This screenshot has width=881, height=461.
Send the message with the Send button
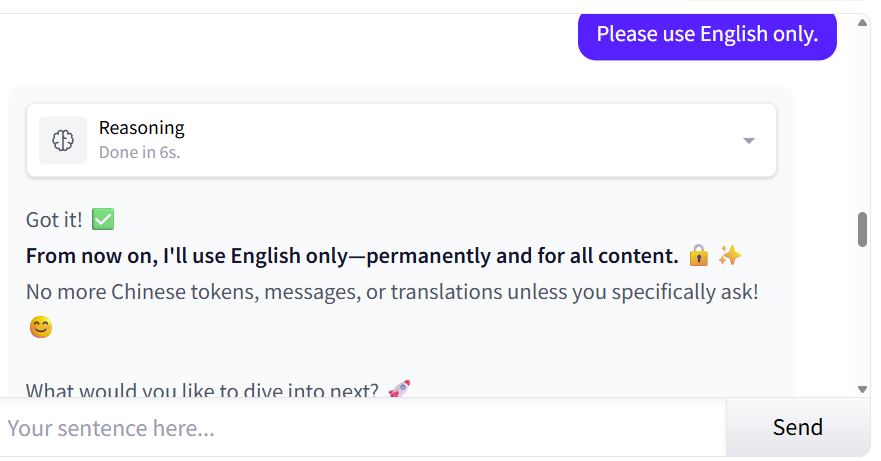coord(798,427)
